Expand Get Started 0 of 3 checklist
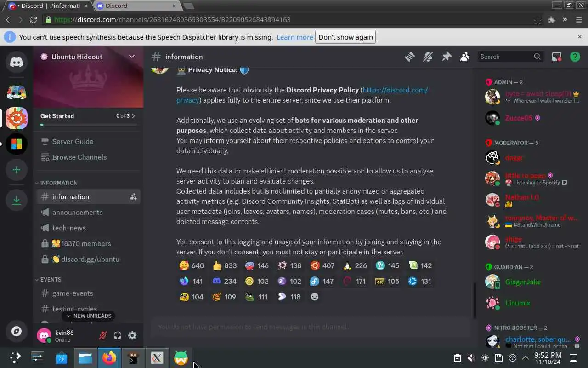The image size is (588, 368). [88, 116]
